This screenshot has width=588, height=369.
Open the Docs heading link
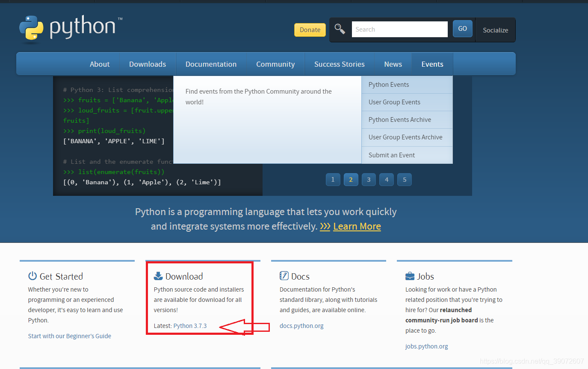click(x=300, y=276)
